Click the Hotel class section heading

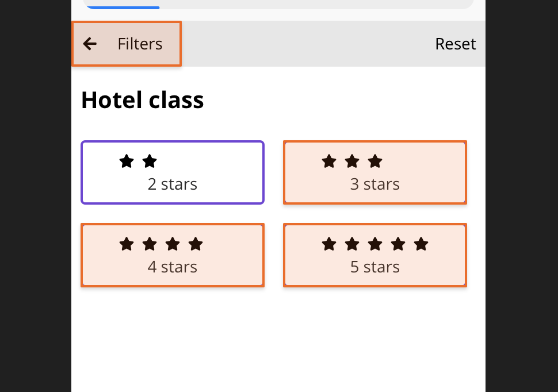pyautogui.click(x=142, y=100)
